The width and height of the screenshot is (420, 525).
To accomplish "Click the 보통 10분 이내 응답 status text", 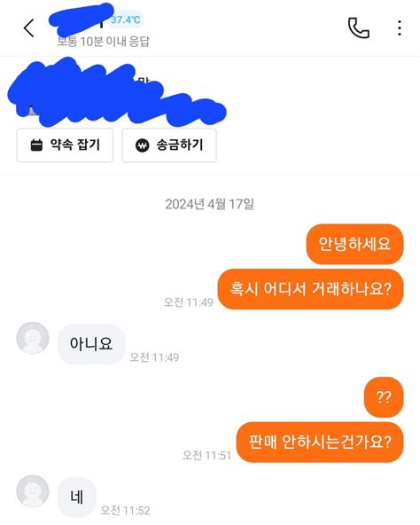I will [x=104, y=42].
